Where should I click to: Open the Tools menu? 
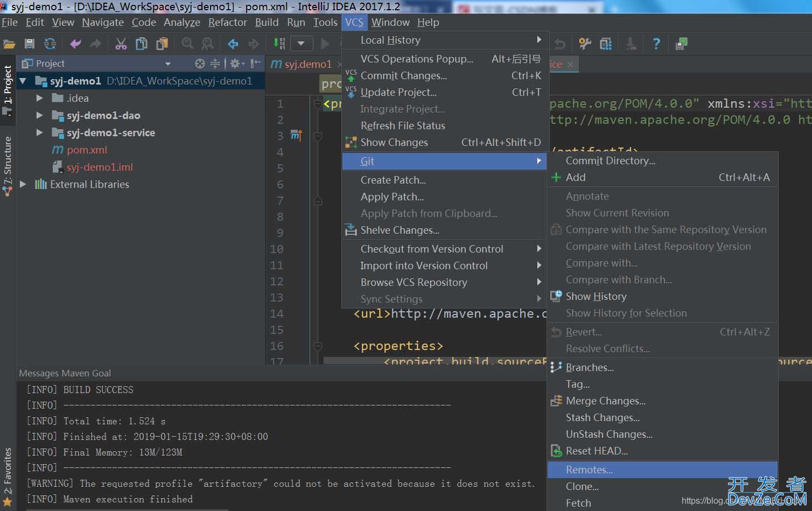pyautogui.click(x=325, y=22)
